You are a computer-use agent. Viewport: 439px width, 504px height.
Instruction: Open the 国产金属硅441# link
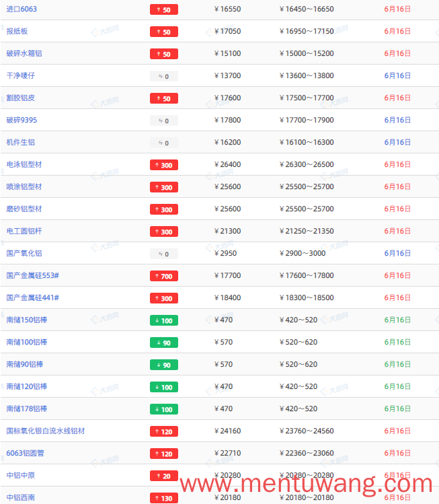tap(33, 297)
